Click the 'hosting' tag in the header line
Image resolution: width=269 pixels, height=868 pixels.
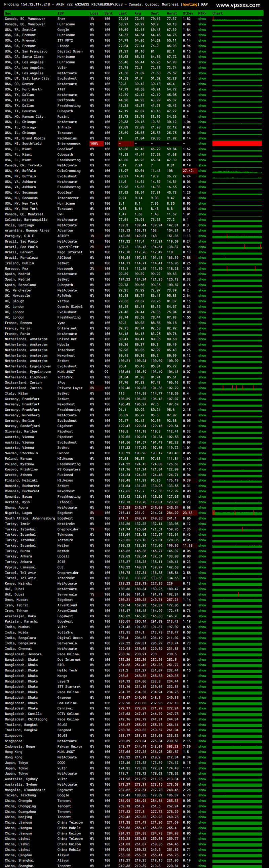(x=190, y=4)
